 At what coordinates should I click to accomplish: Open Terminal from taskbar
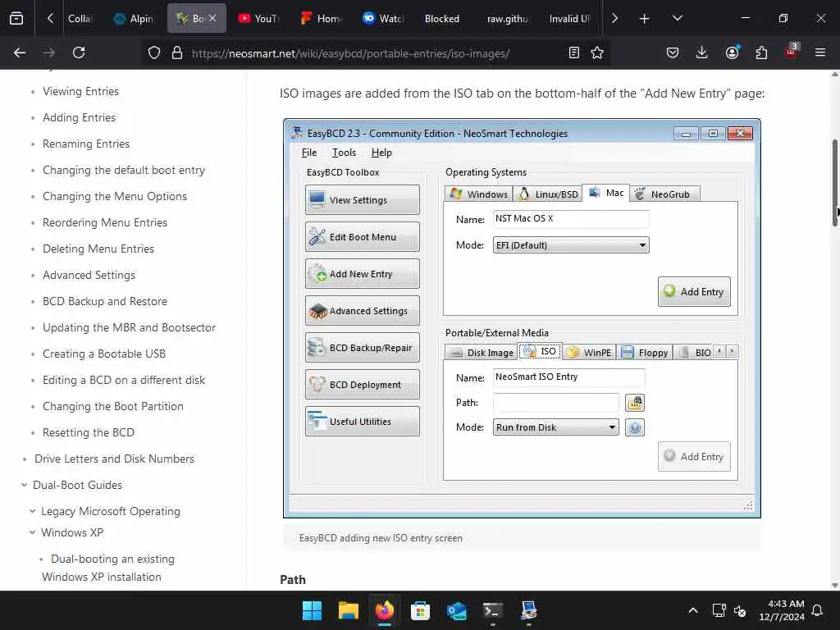click(492, 610)
